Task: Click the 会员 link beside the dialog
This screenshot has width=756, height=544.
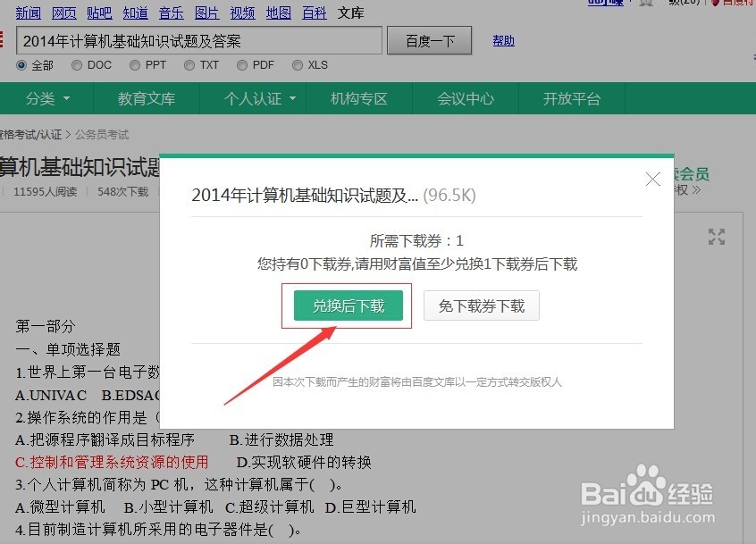Action: pos(692,174)
